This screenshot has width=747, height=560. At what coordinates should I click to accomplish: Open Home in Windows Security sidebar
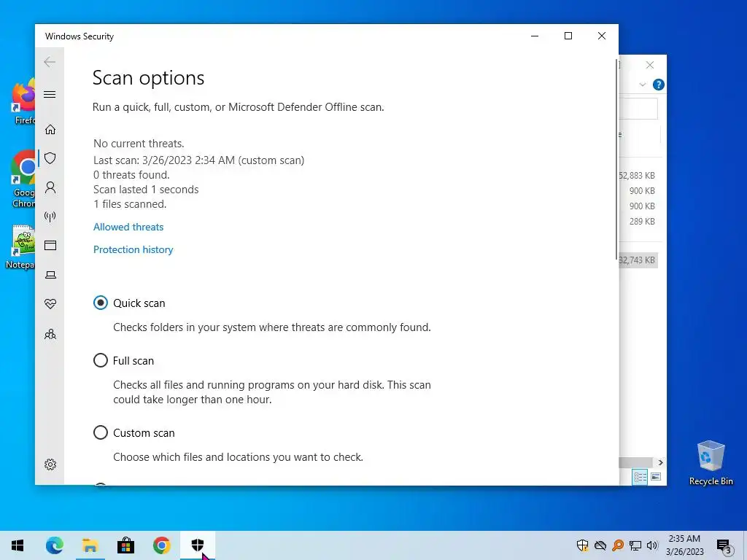click(x=50, y=130)
